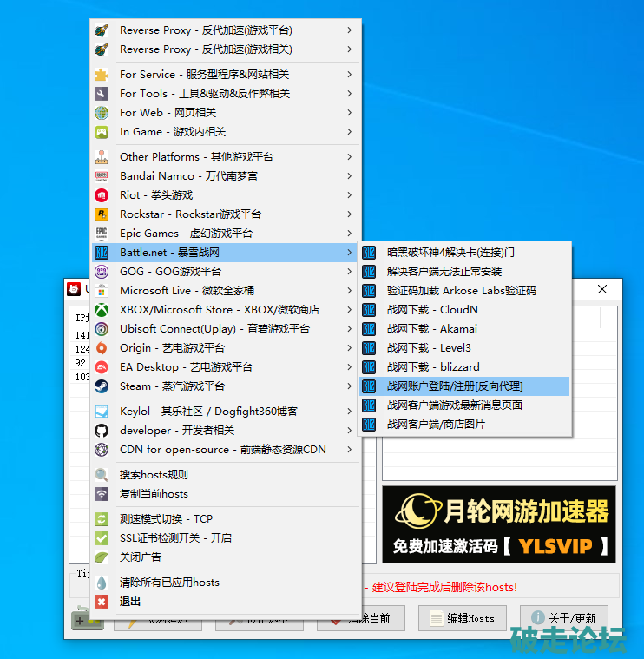
Task: Click the Steam platform icon
Action: click(x=102, y=386)
